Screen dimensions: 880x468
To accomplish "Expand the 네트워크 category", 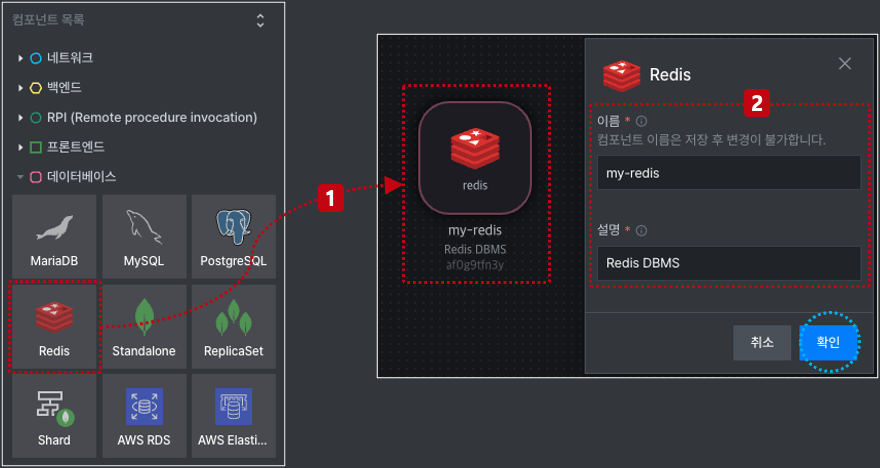I will [x=20, y=58].
